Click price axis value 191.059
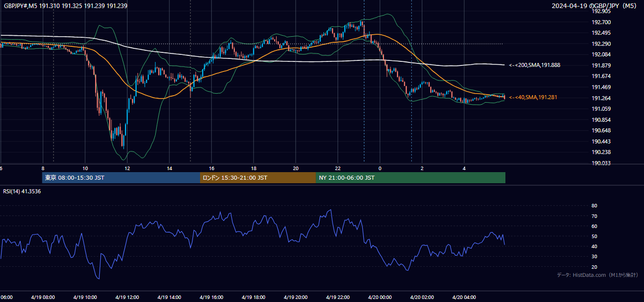Viewport: 644px width, 302px height. pyautogui.click(x=601, y=109)
